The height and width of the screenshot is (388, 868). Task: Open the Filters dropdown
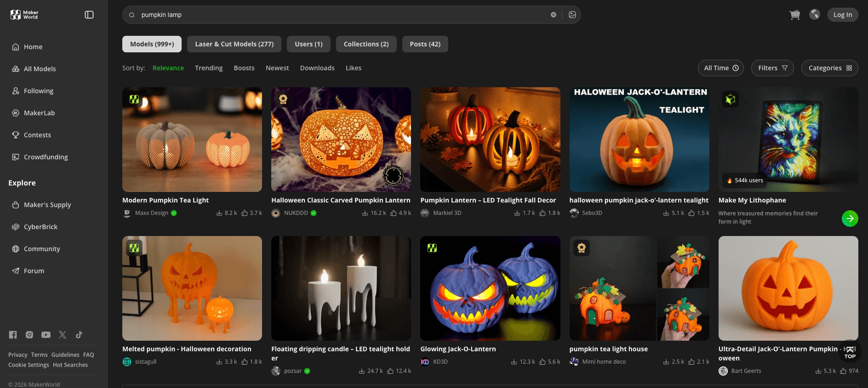(x=772, y=68)
